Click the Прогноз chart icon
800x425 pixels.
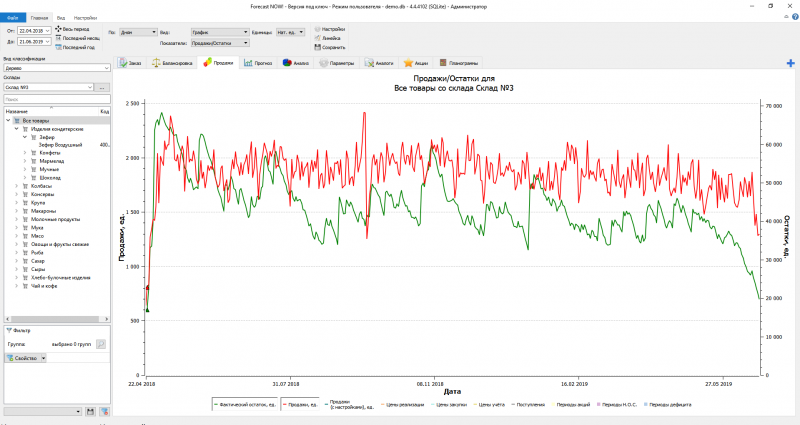click(246, 62)
